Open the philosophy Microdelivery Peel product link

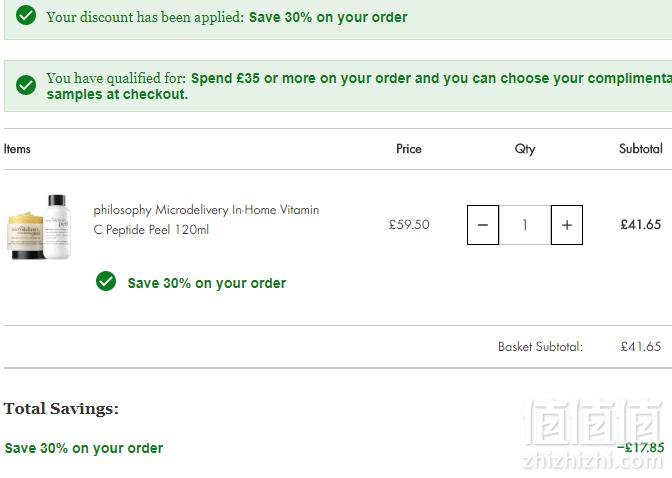click(x=206, y=219)
